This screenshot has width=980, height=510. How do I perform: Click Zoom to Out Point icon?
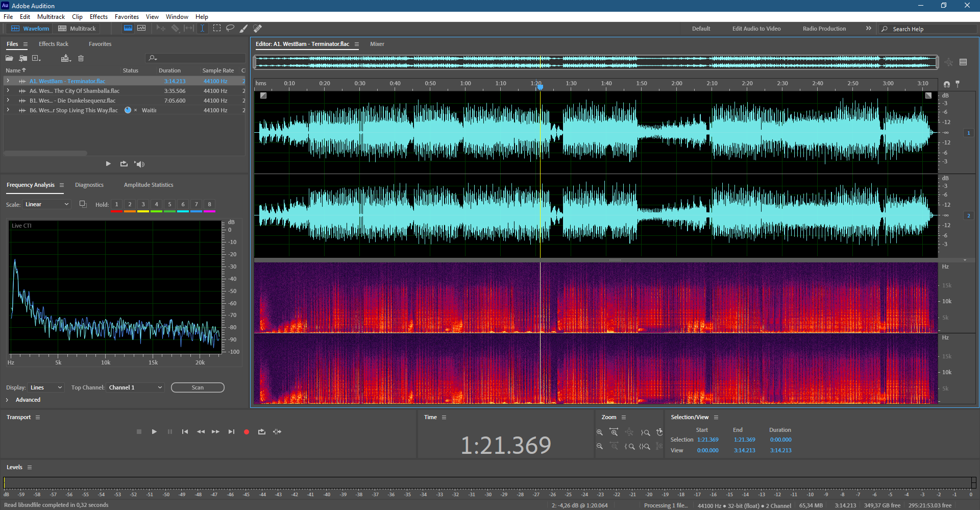645,432
